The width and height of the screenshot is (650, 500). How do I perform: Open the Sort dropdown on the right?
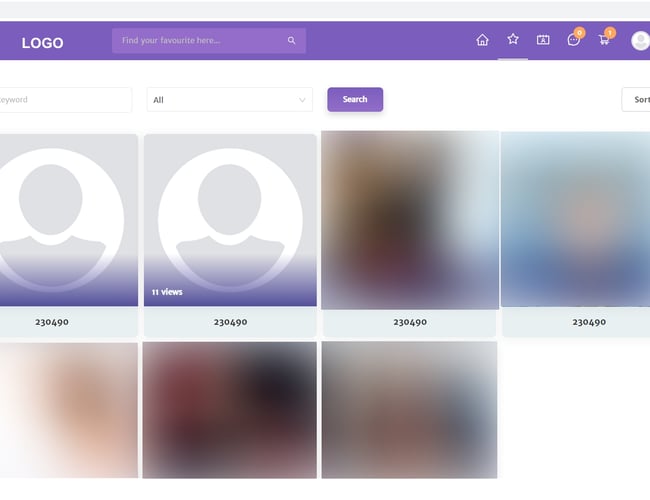[x=637, y=100]
